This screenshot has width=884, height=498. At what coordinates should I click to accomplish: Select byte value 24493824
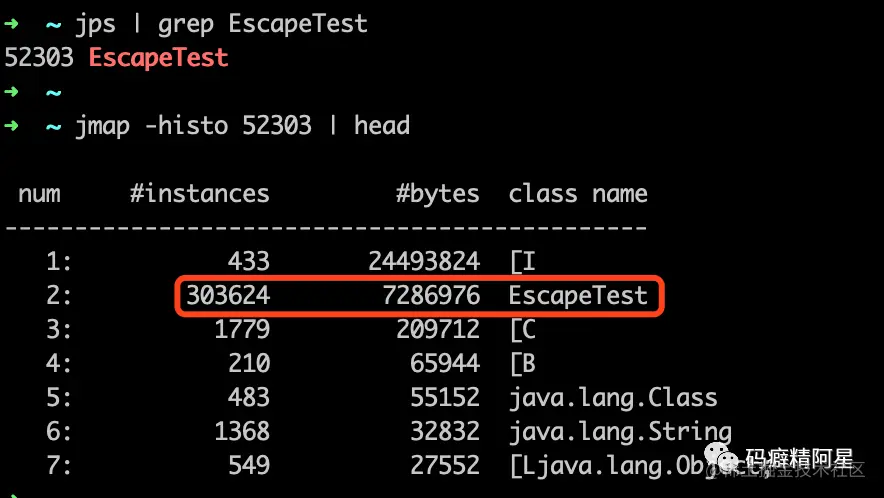tap(424, 261)
